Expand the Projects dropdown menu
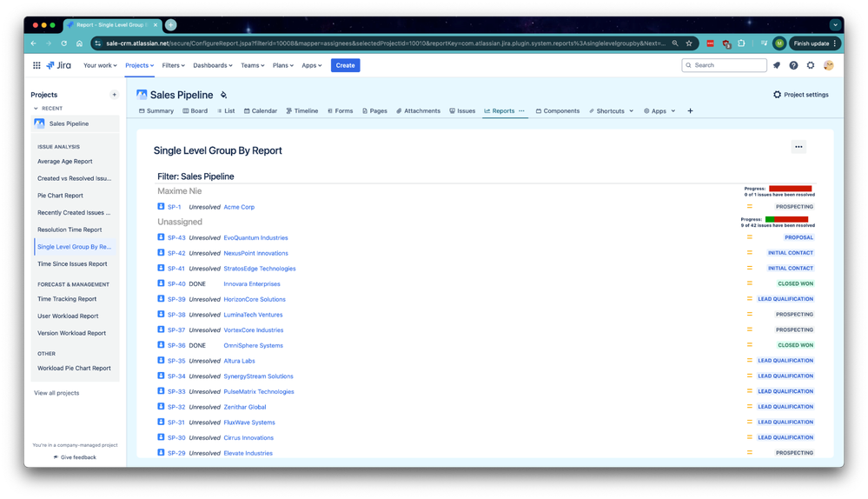The height and width of the screenshot is (499, 868). [x=140, y=65]
